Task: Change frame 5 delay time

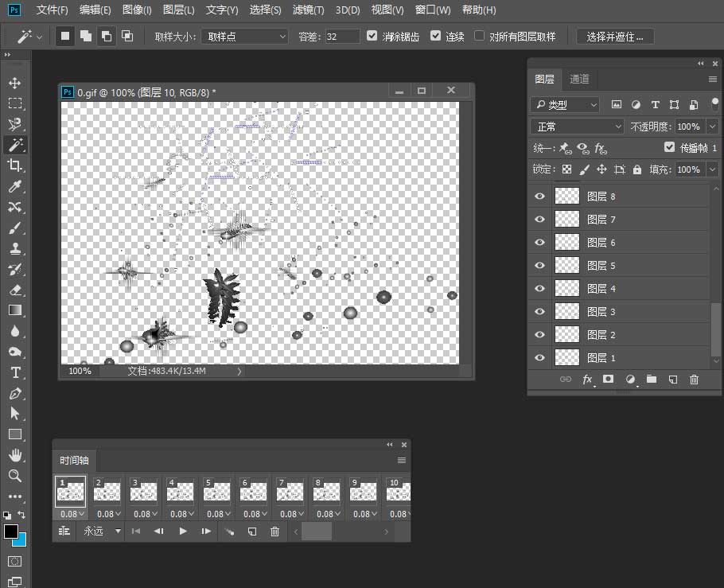Action: 218,514
